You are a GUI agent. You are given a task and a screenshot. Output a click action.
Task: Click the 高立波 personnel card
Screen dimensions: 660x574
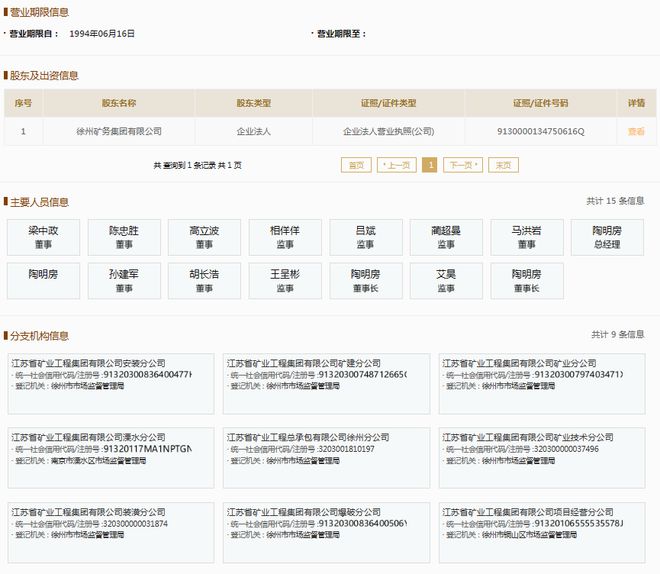click(204, 237)
